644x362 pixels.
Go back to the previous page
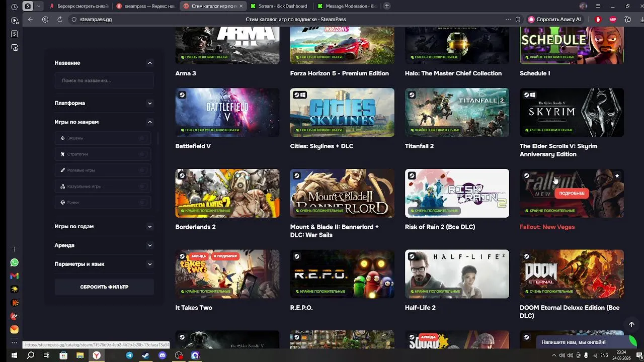31,19
